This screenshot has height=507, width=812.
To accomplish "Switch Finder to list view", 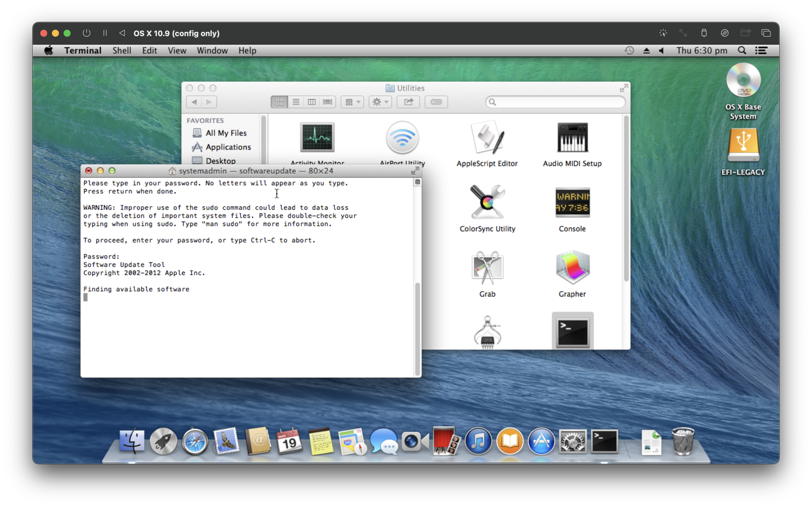I will [x=296, y=102].
